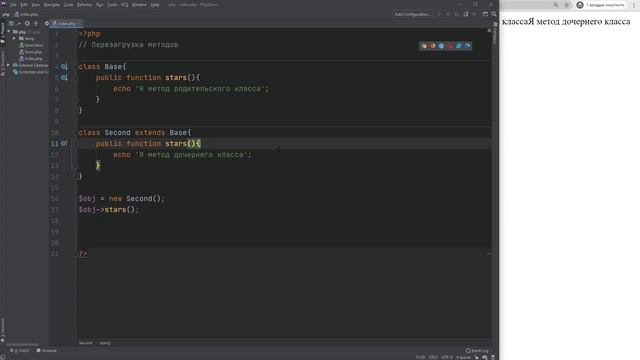The image size is (640, 360).
Task: Open the TODO tool window
Action: pyautogui.click(x=20, y=351)
